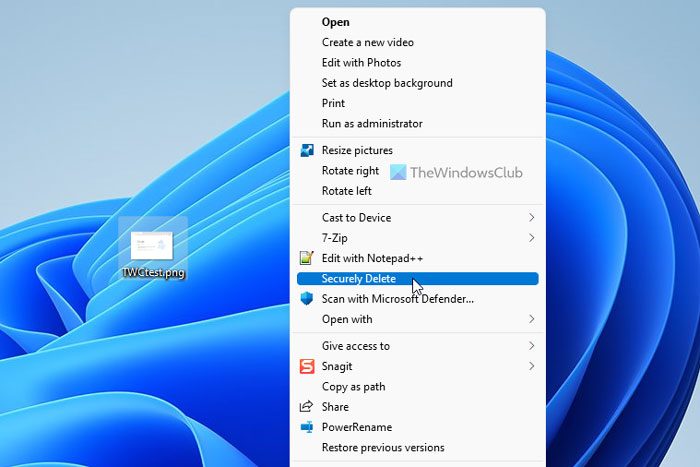Image resolution: width=700 pixels, height=467 pixels.
Task: Click the Resize pictures icon
Action: point(307,150)
